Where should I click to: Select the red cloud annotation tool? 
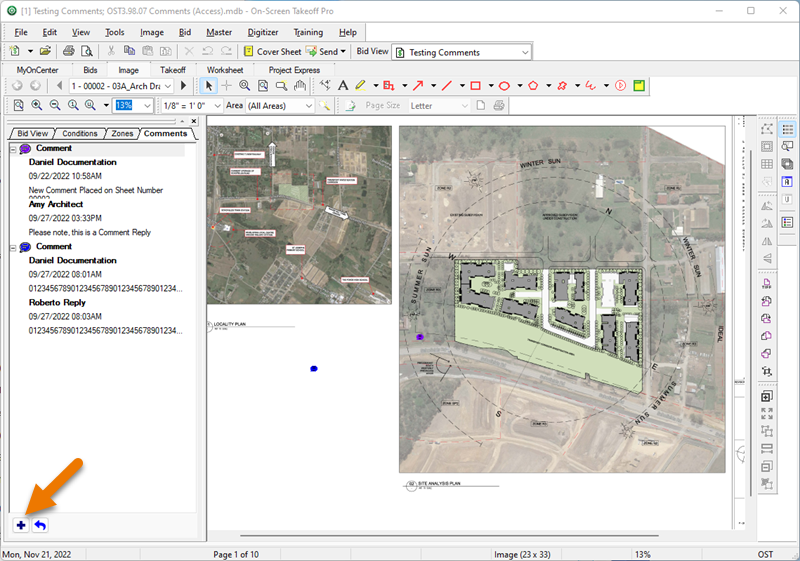562,86
